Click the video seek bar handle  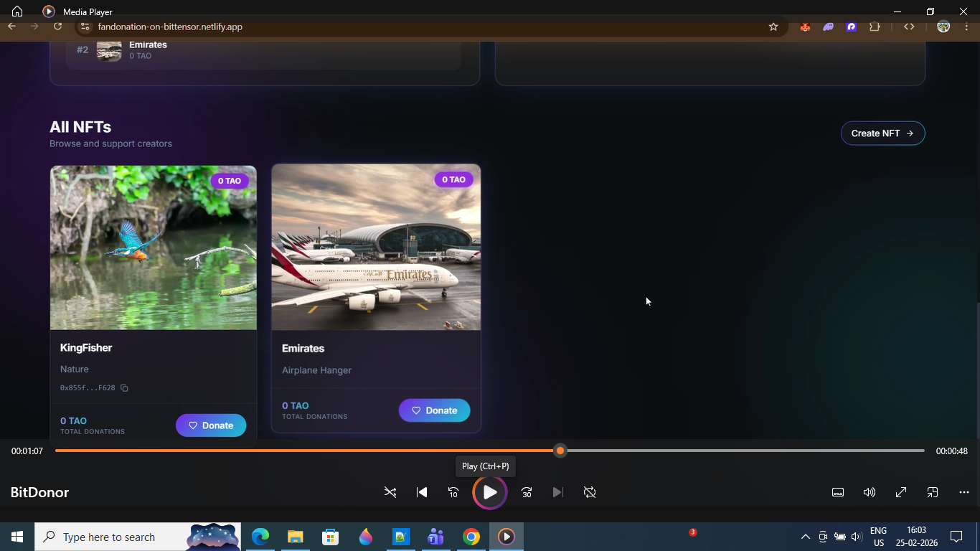coord(560,451)
